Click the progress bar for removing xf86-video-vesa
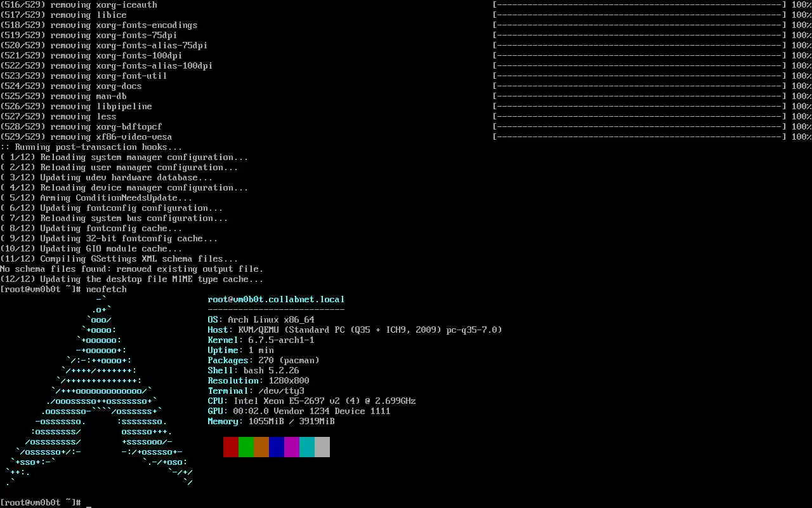The height and width of the screenshot is (508, 812). tap(639, 137)
